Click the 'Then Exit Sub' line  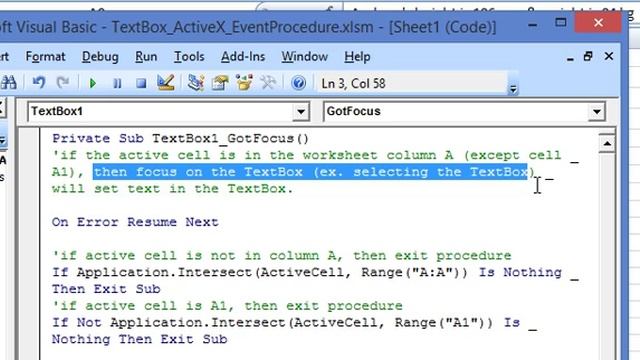tap(106, 289)
